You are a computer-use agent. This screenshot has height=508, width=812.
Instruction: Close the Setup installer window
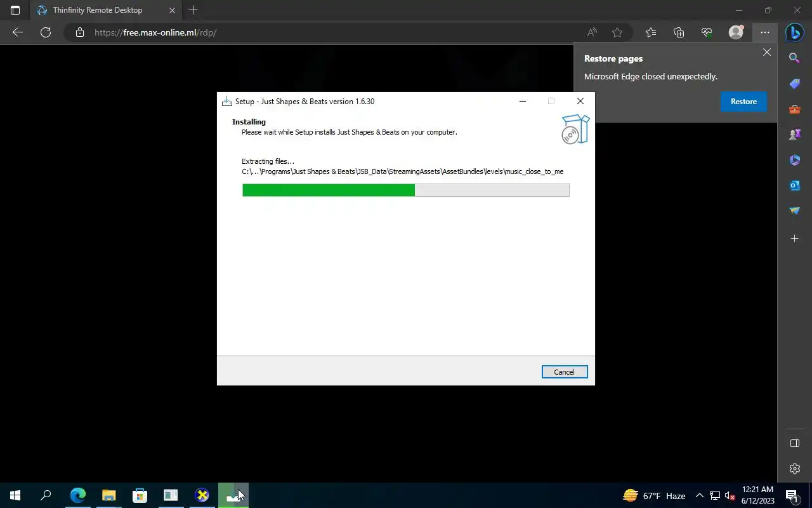[580, 101]
